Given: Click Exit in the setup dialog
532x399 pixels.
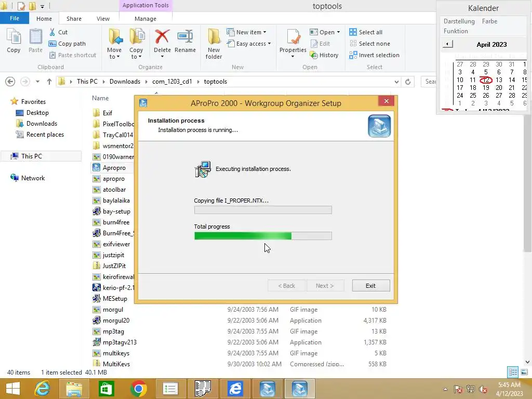Looking at the screenshot, I should 370,286.
